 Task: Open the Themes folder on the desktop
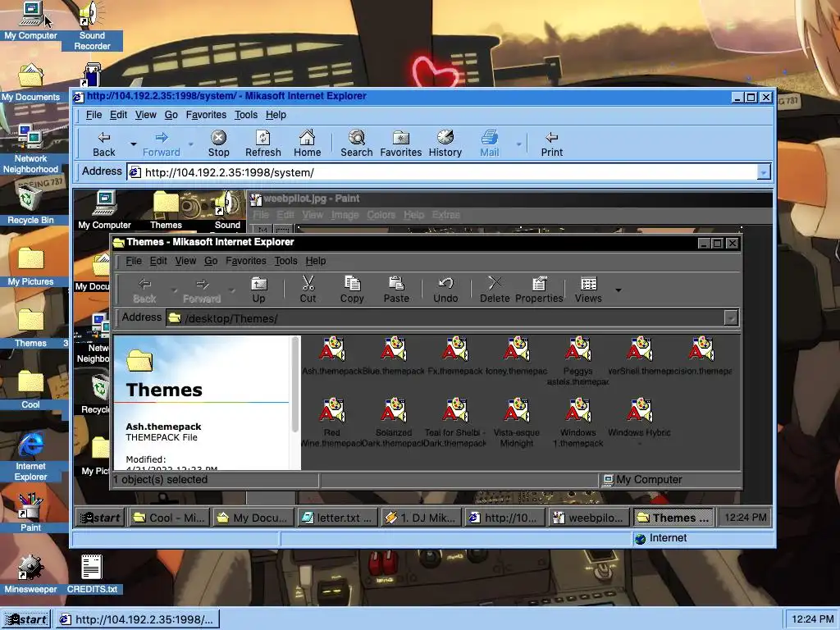30,326
